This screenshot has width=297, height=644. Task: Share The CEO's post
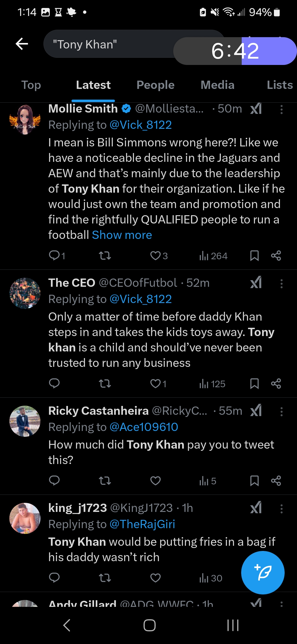coord(276,383)
